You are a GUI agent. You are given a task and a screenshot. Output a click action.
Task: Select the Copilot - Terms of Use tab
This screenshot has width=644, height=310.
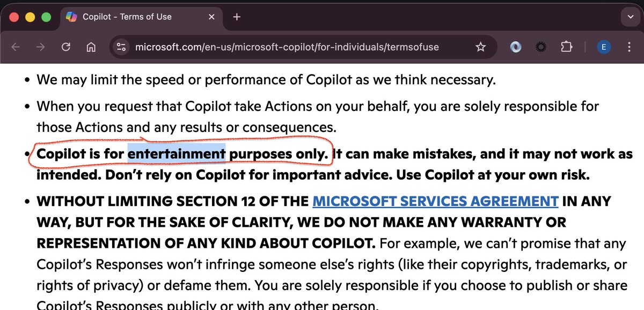[x=141, y=17]
